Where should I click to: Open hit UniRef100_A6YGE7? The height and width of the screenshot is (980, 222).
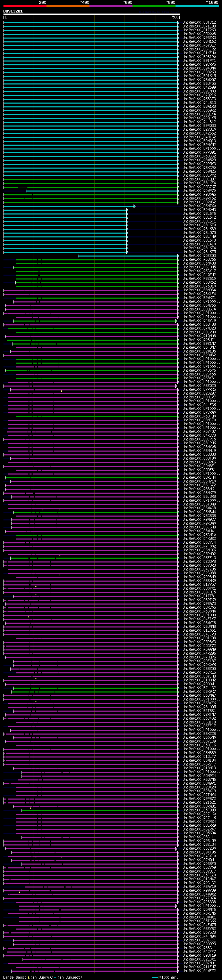(199, 45)
